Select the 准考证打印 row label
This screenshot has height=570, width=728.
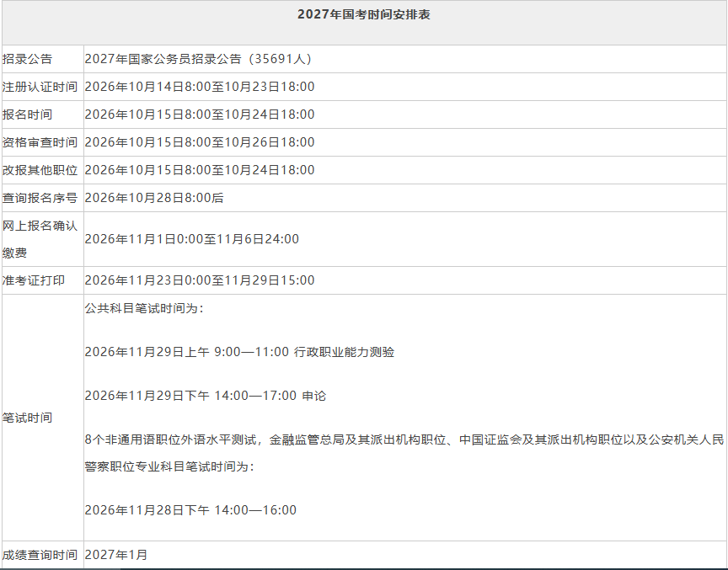click(x=34, y=280)
